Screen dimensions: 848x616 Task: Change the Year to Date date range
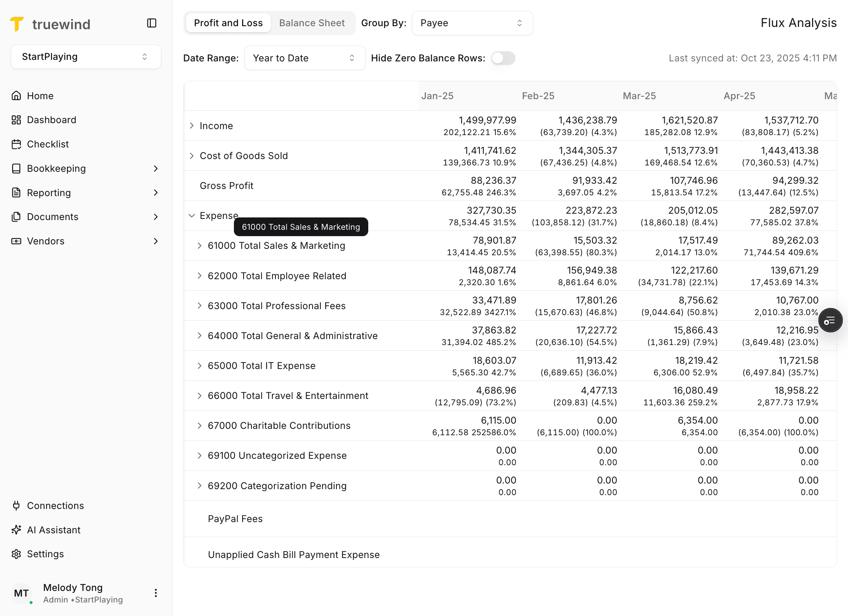pos(304,58)
